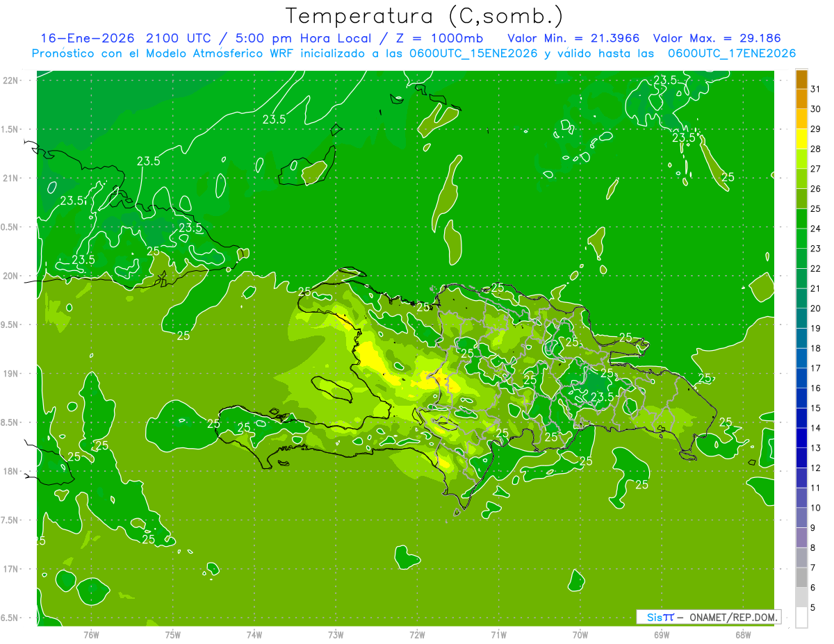This screenshot has width=834, height=644.
Task: Click the '21' value on the color scale
Action: 816,288
